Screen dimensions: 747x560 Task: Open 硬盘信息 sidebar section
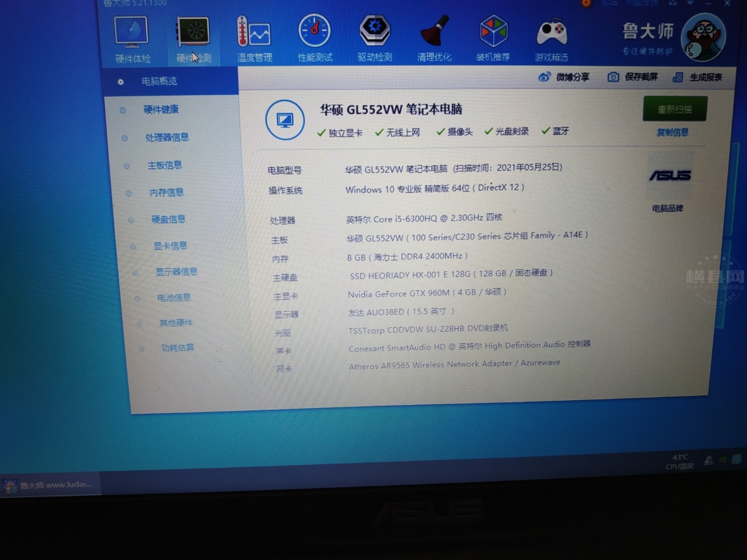coord(168,219)
